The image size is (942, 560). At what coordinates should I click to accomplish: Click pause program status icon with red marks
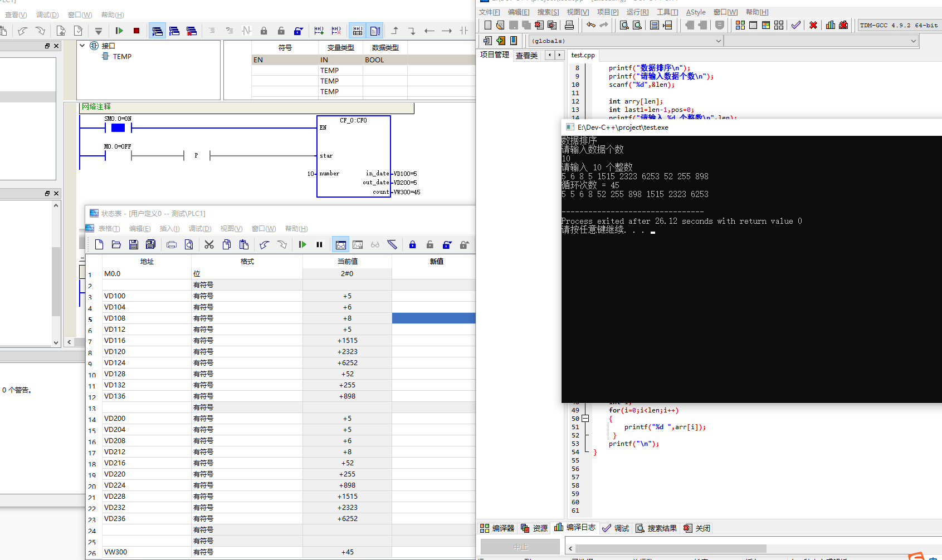(x=191, y=31)
